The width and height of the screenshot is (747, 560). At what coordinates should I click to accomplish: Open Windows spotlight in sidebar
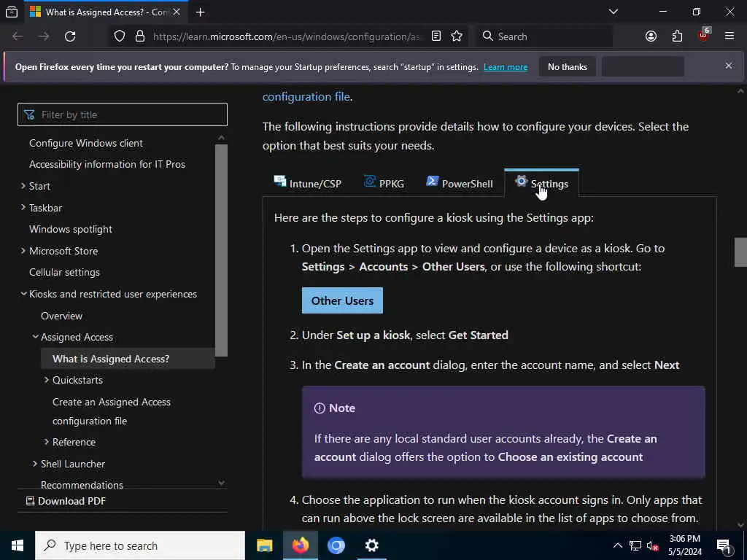(71, 229)
